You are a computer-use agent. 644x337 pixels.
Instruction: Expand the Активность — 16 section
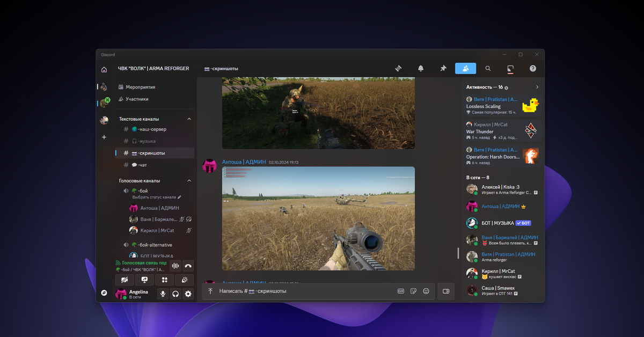(537, 86)
